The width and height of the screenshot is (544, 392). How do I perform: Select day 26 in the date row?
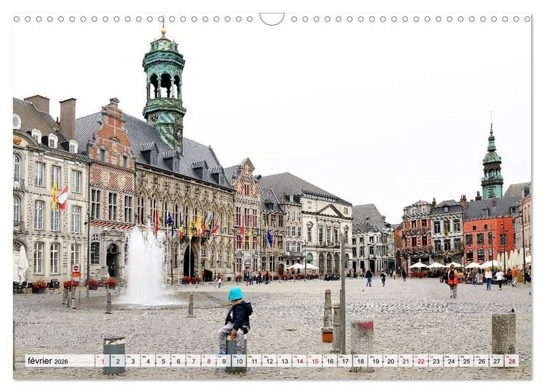point(481,361)
